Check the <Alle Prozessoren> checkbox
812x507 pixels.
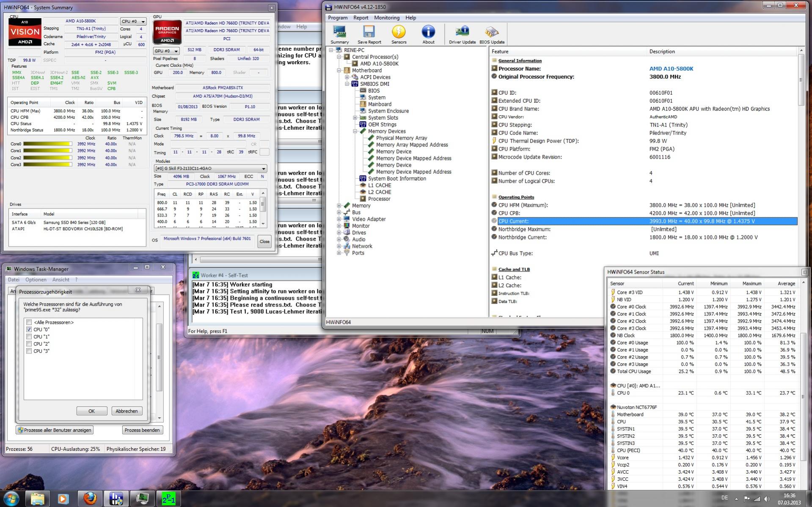29,322
